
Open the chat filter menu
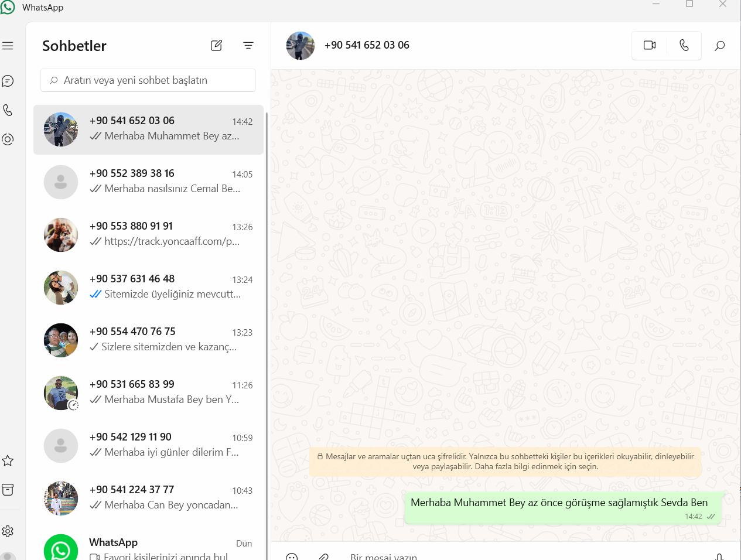tap(248, 45)
